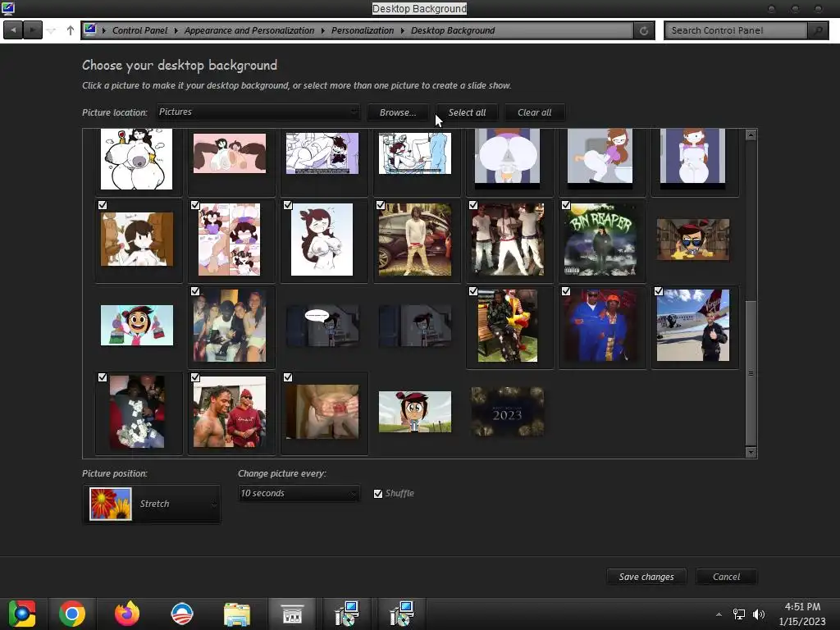
Task: Select the dark room thumbnail with speech bubble
Action: (x=322, y=325)
